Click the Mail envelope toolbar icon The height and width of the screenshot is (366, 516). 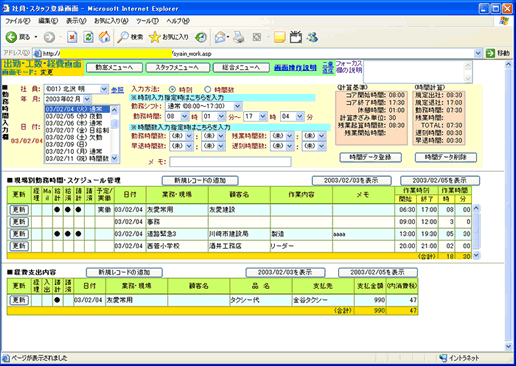(x=220, y=37)
